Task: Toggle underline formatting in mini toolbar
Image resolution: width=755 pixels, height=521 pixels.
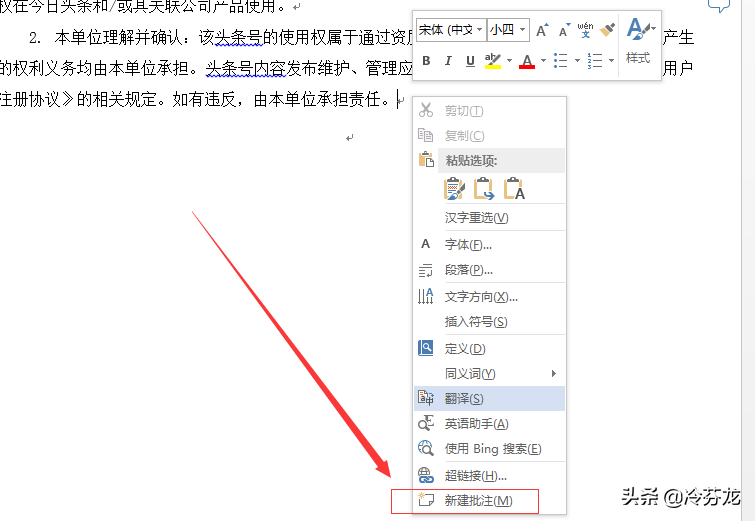Action: [470, 61]
